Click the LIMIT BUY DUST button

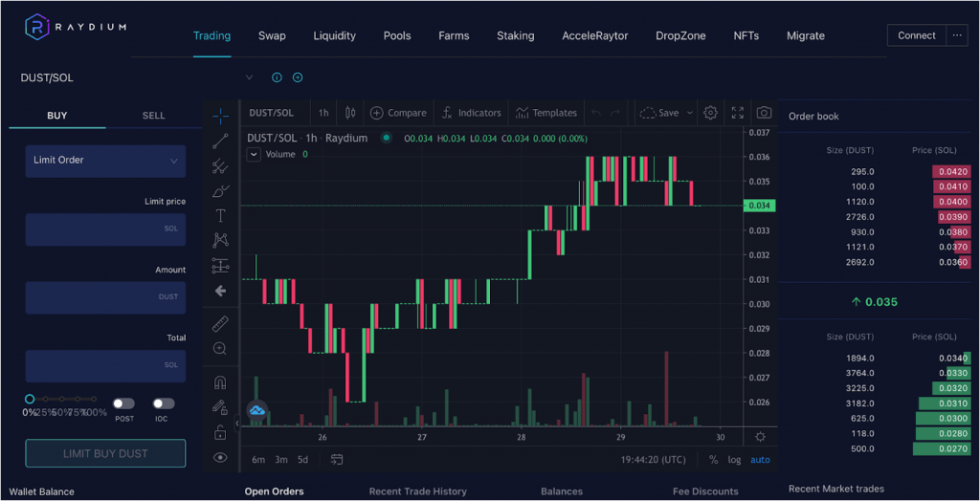coord(105,453)
